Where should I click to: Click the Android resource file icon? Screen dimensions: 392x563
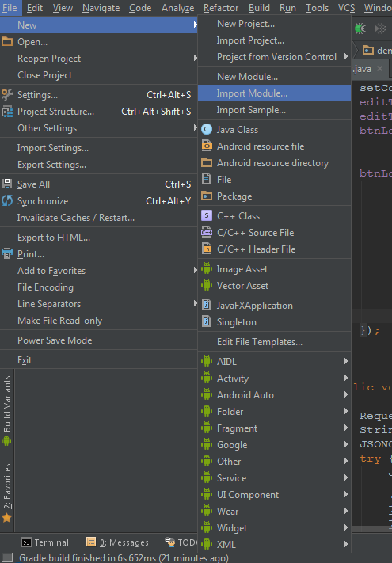(207, 146)
